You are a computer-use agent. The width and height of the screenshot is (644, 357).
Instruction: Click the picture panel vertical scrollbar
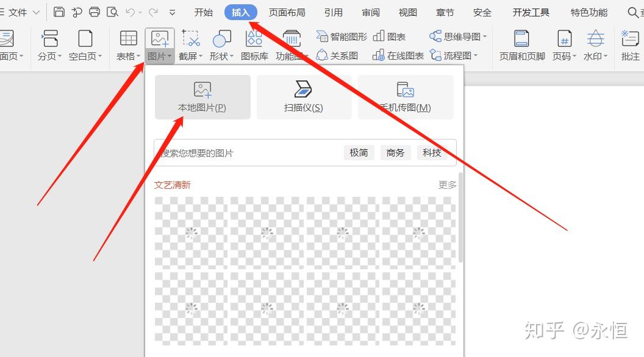460,219
